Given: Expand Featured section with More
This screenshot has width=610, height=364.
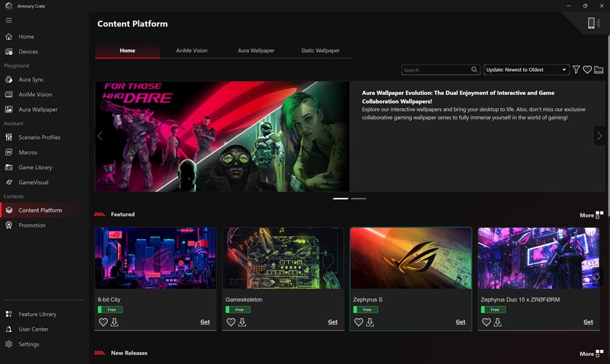Looking at the screenshot, I should coord(590,215).
